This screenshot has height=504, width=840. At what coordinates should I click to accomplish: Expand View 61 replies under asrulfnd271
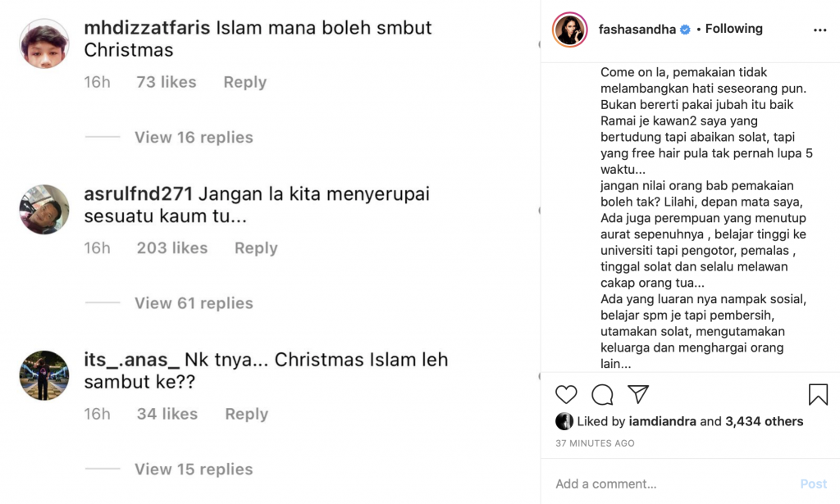coord(194,303)
